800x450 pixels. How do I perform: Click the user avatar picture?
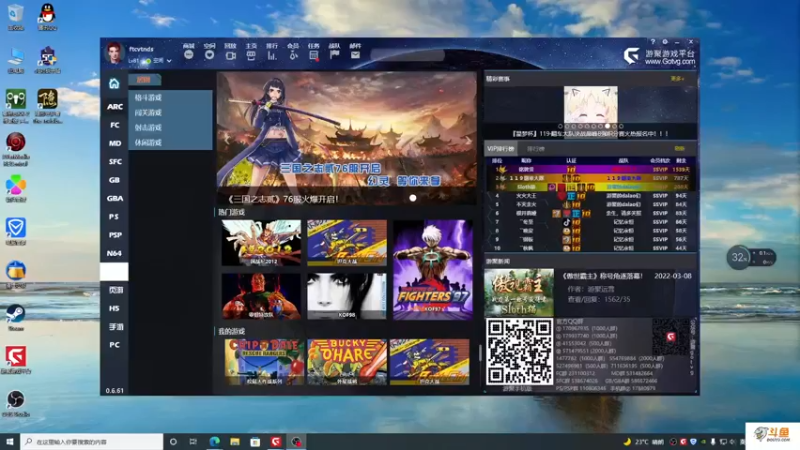click(114, 53)
